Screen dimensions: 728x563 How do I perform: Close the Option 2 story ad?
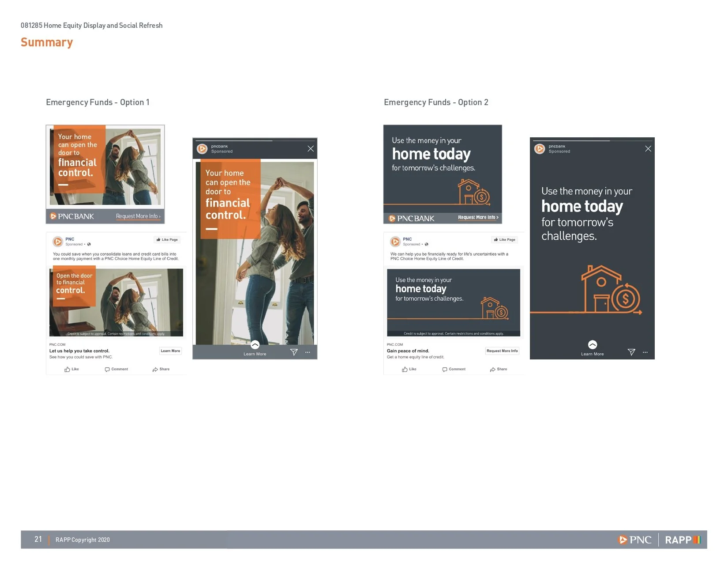(648, 149)
